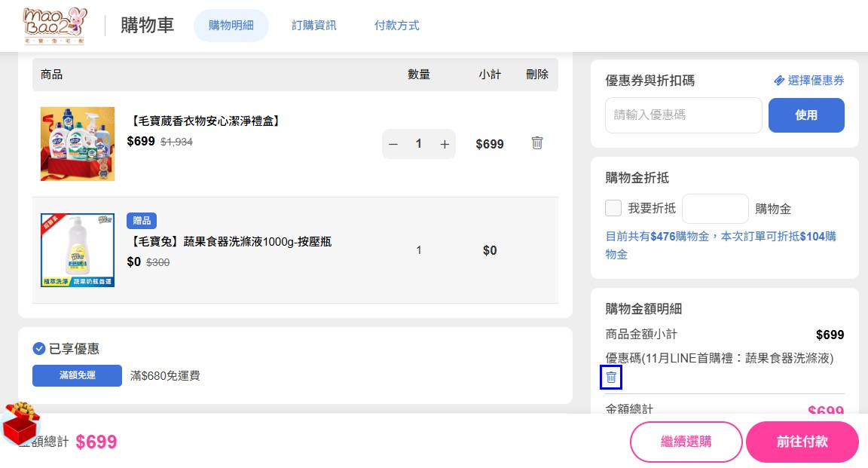Click the 繼續選購 button

point(686,442)
